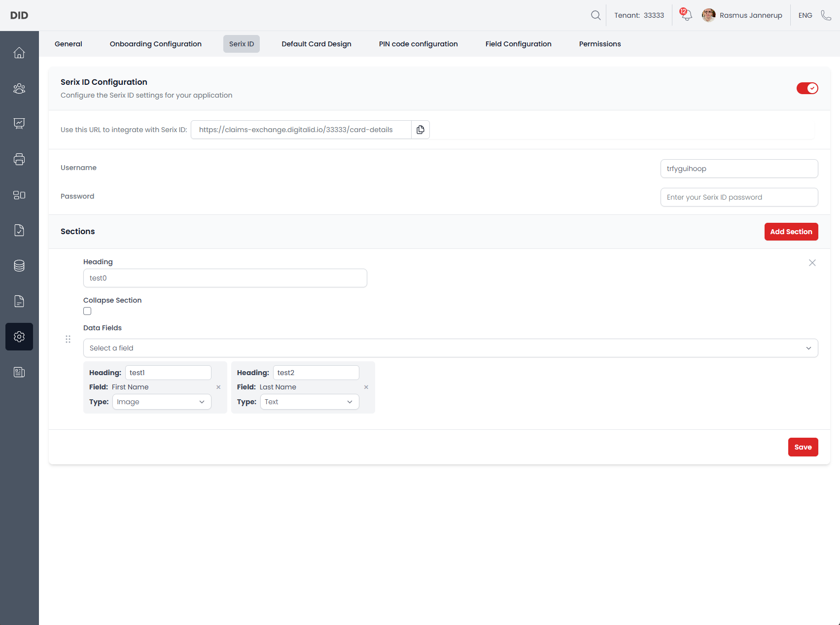Open notifications bell with badge

686,15
